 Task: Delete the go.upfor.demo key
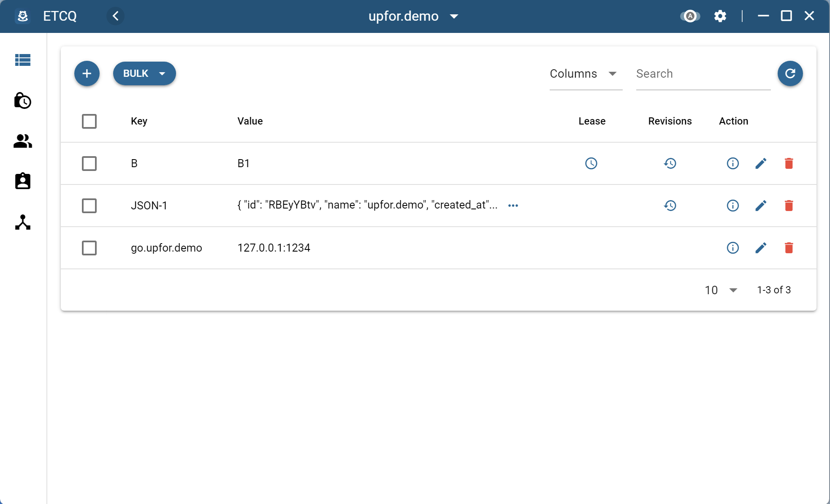789,248
